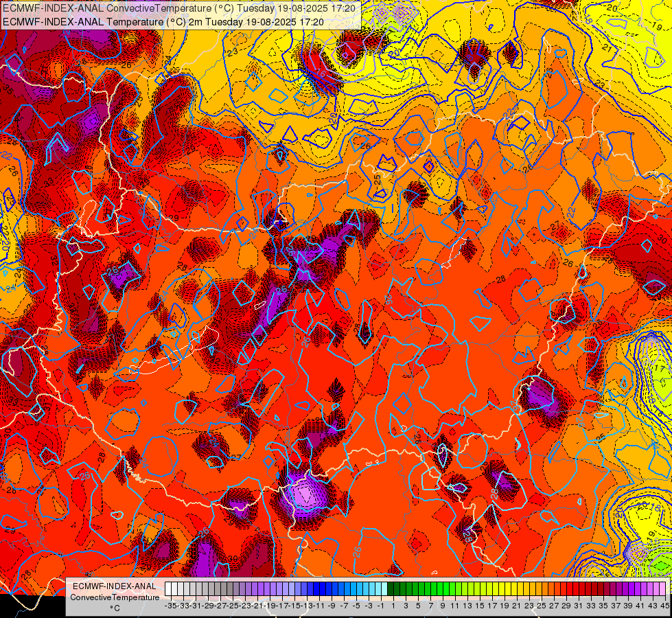Pick the yellow legend swatch above 19
The image size is (672, 618).
[502, 588]
